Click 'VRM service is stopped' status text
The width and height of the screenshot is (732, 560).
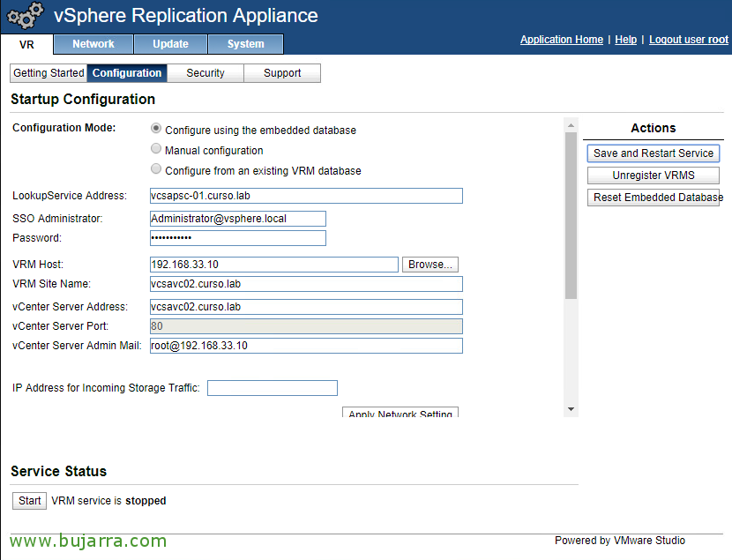108,501
